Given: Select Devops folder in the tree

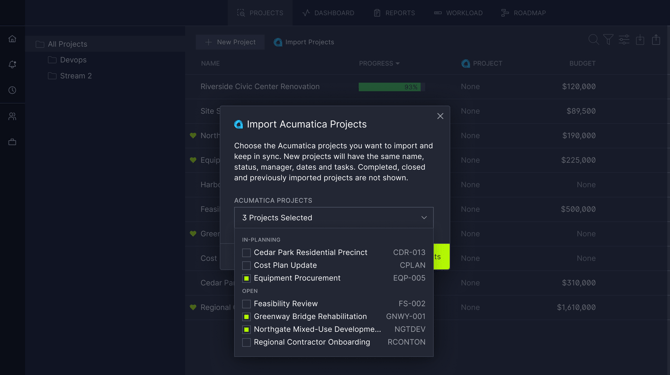Looking at the screenshot, I should (x=73, y=60).
